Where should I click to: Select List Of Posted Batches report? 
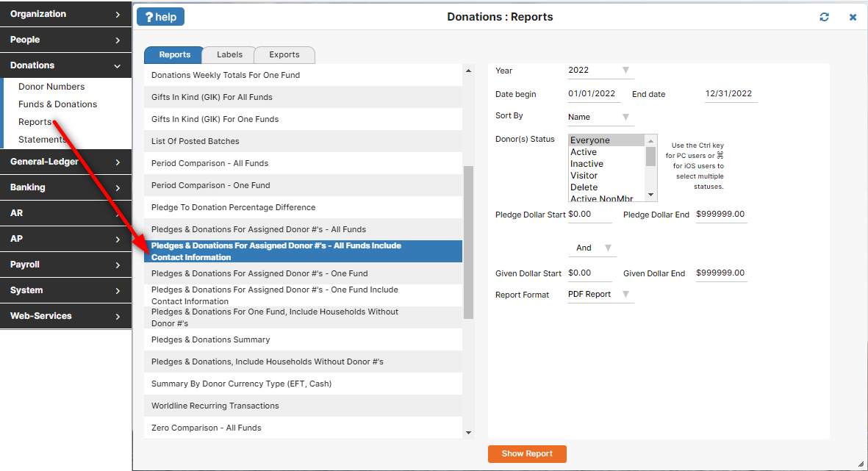[303, 141]
